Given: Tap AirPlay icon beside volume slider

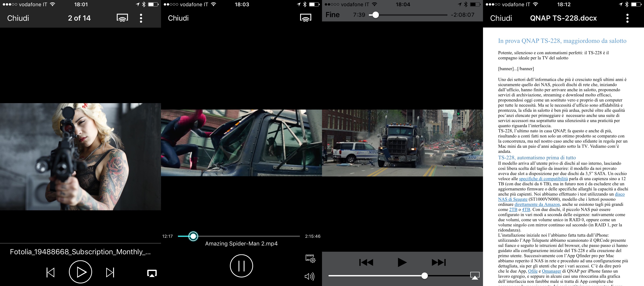Looking at the screenshot, I should point(474,275).
